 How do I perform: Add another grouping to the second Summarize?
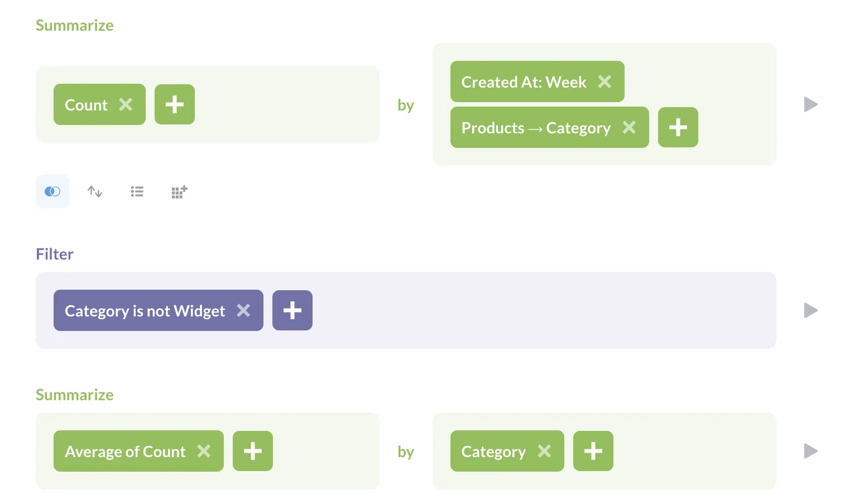593,451
